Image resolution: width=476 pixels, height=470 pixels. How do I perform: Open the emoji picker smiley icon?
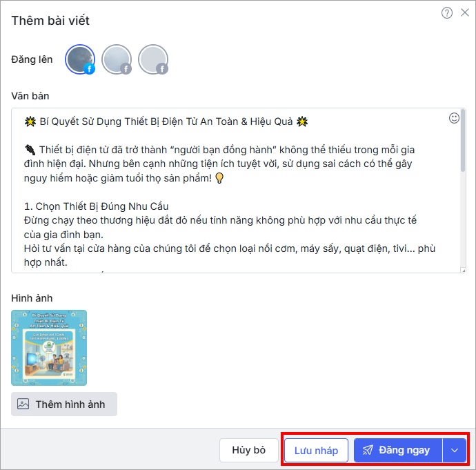point(454,118)
